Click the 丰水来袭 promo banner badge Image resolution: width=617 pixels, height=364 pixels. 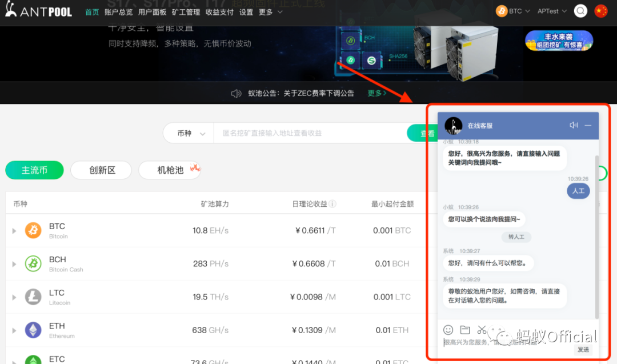click(559, 41)
